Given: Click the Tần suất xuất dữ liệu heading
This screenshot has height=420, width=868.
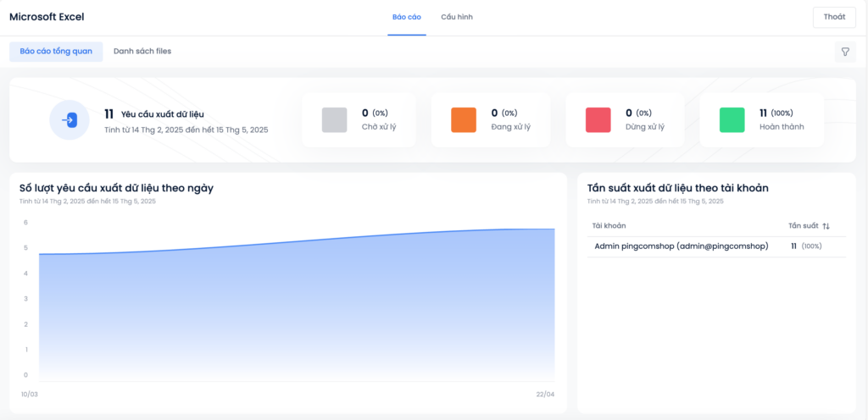Looking at the screenshot, I should point(677,188).
